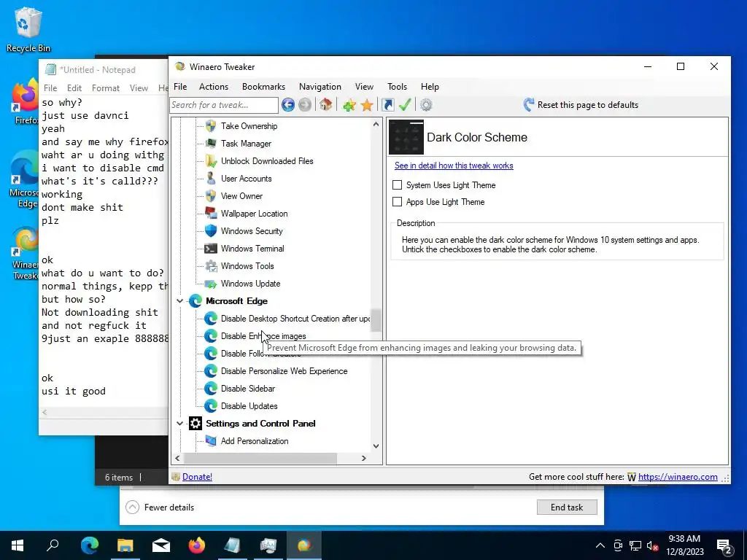This screenshot has width=747, height=560.
Task: Click tree horizontal scroll left arrow
Action: (177, 458)
